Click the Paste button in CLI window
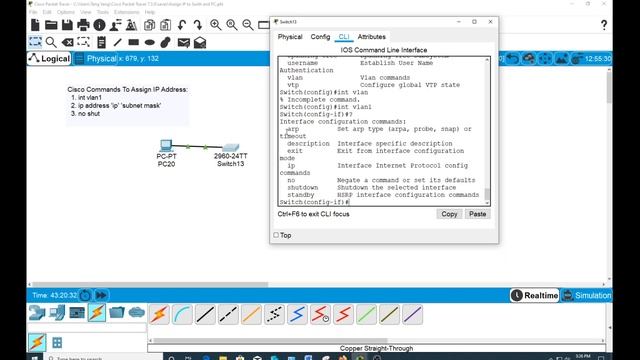The width and height of the screenshot is (640, 360). click(477, 214)
